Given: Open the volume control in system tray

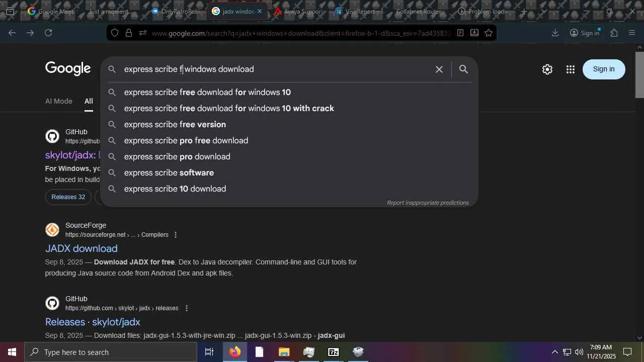Looking at the screenshot, I should [x=579, y=352].
